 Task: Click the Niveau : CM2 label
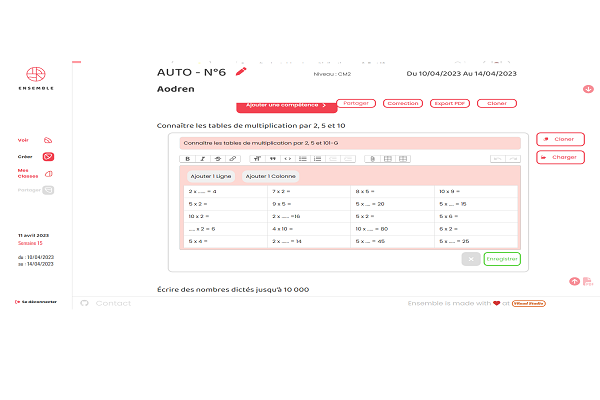point(332,74)
